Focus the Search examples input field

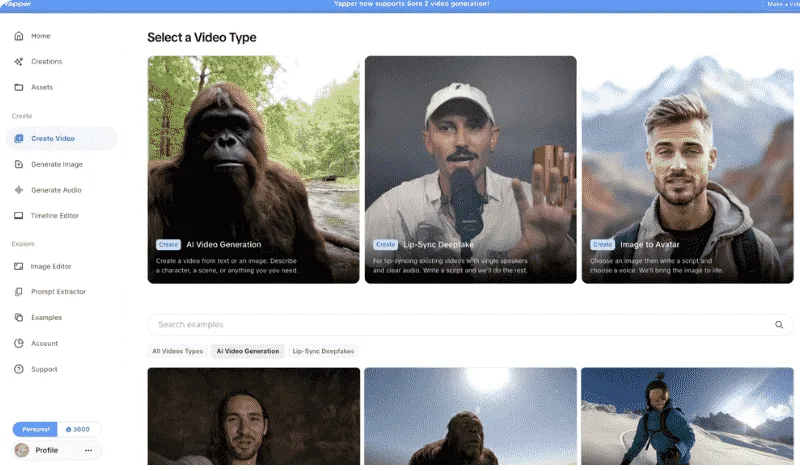pyautogui.click(x=470, y=325)
